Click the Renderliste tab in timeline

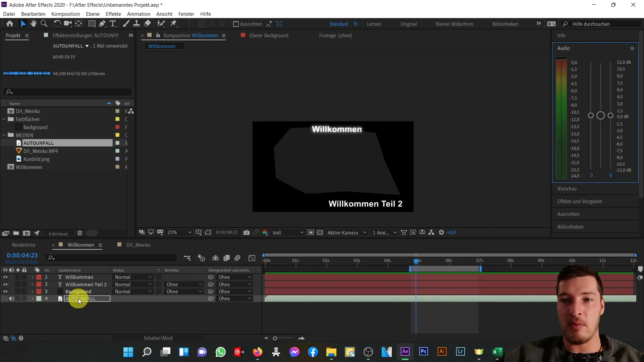click(23, 245)
